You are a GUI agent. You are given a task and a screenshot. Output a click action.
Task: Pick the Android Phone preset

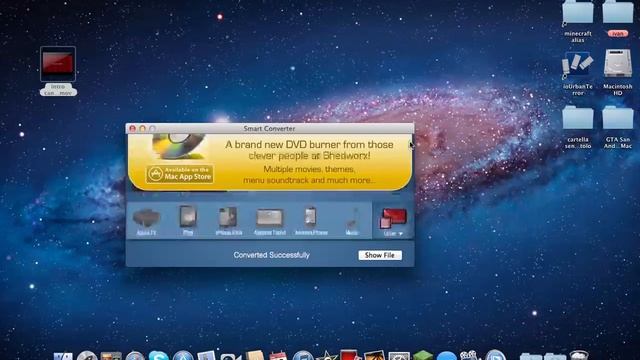coord(311,221)
